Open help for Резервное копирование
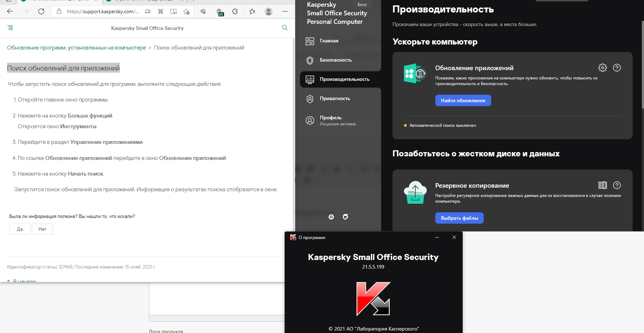Image resolution: width=644 pixels, height=333 pixels. tap(617, 185)
